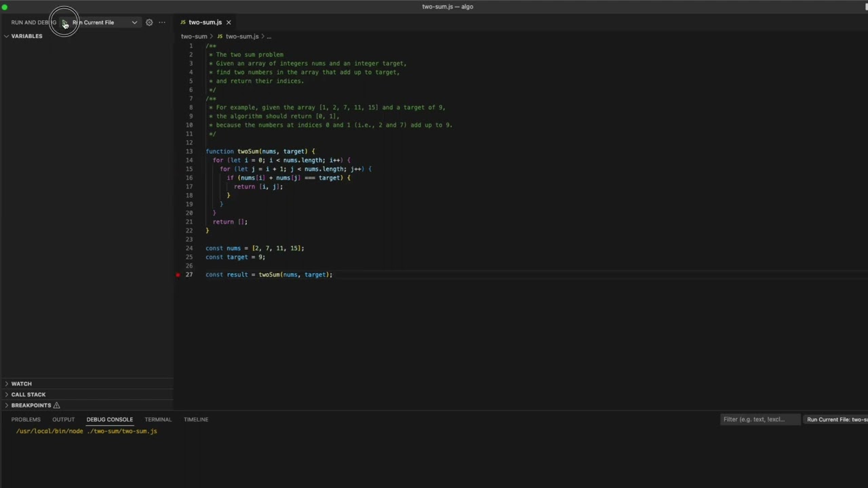This screenshot has height=488, width=868.
Task: Click the green window button in title bar
Action: click(x=5, y=7)
